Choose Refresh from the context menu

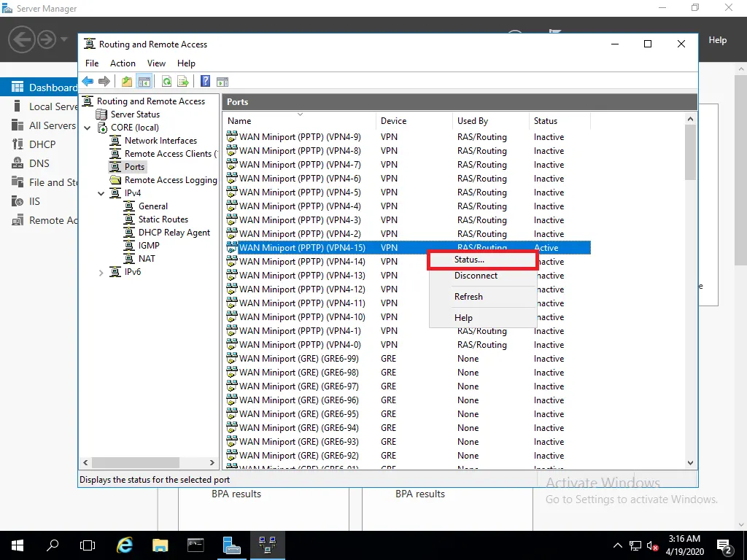[x=483, y=297]
